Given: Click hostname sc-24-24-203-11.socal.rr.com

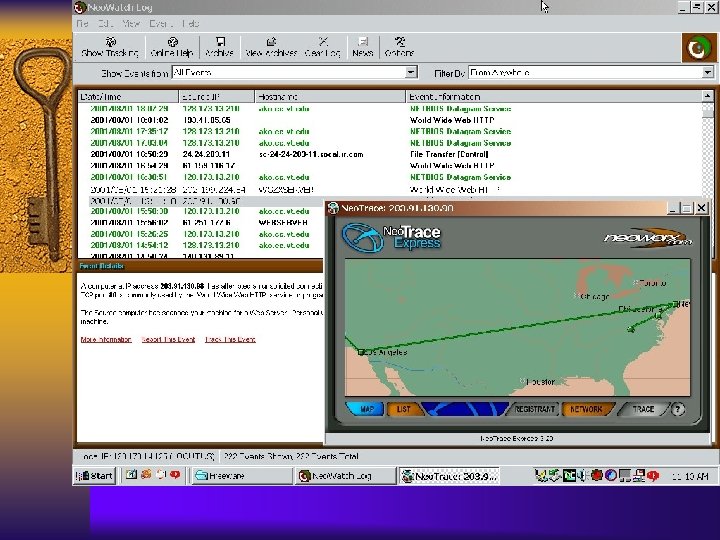Looking at the screenshot, I should [x=311, y=154].
